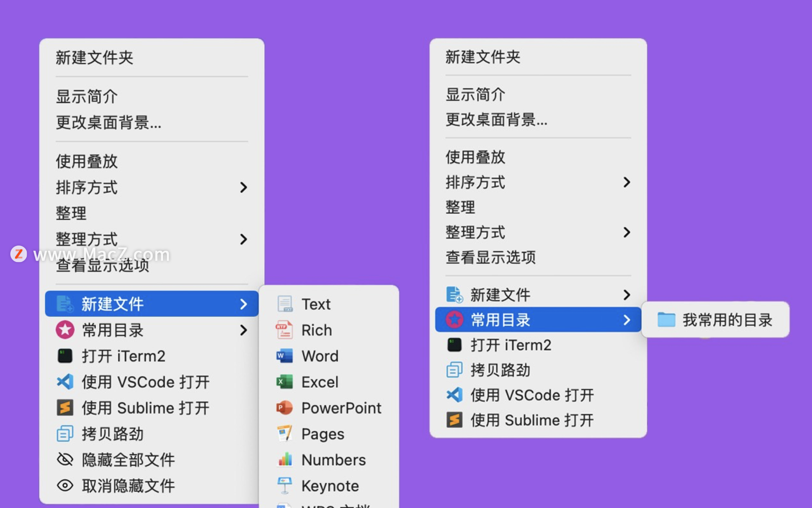Select 我常用的目录 folder label
This screenshot has height=508, width=812.
[727, 320]
